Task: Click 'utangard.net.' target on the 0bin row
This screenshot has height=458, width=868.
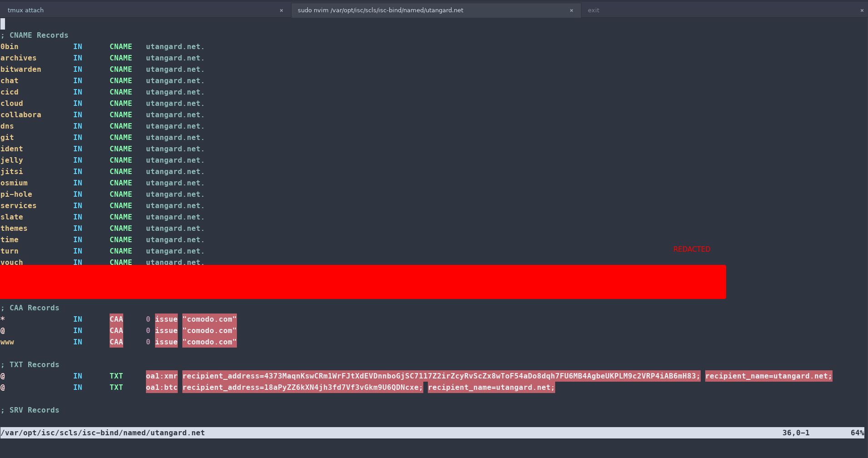Action: pyautogui.click(x=176, y=47)
